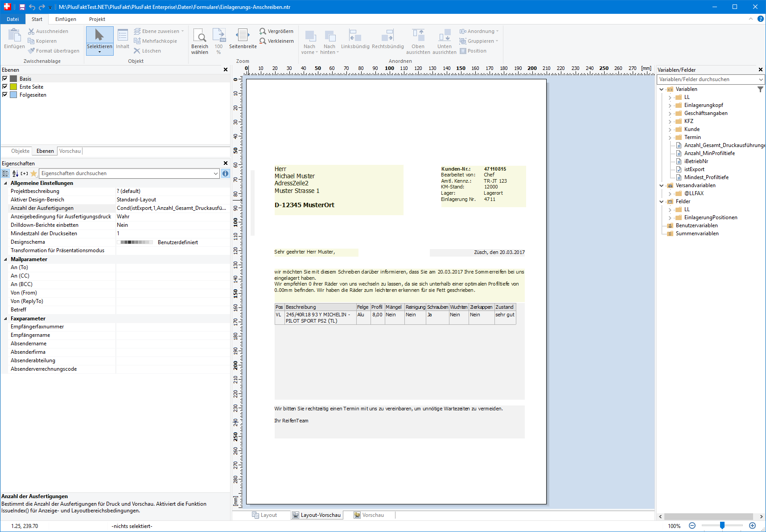Open Nach hinten dropdown
The height and width of the screenshot is (532, 766).
[x=338, y=53]
